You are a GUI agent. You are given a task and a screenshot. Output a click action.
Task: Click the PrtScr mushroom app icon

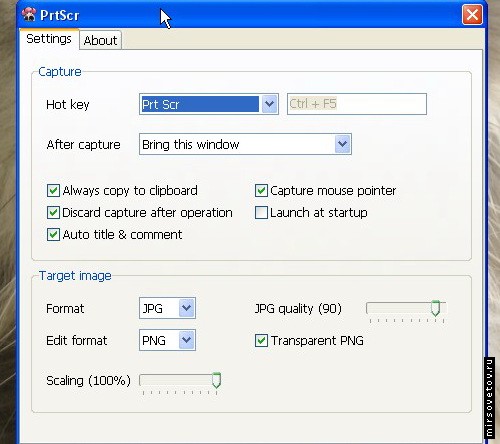pyautogui.click(x=29, y=14)
